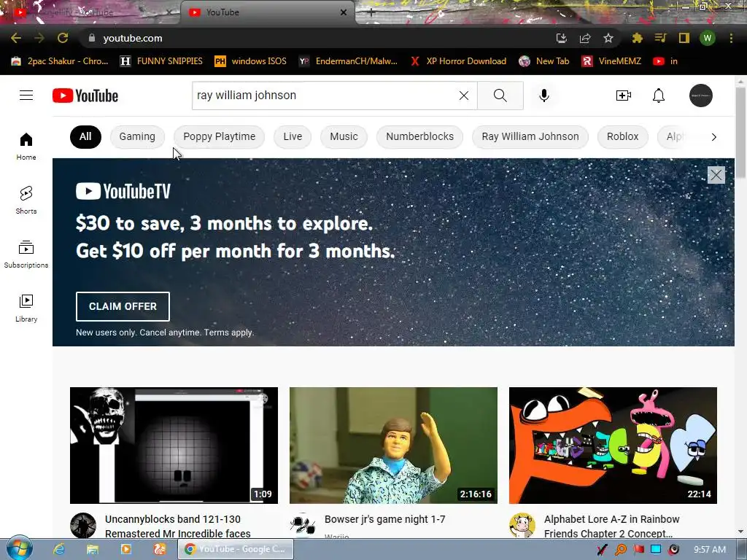Select the Poppy Playtime filter chip
747x560 pixels.
pyautogui.click(x=219, y=136)
